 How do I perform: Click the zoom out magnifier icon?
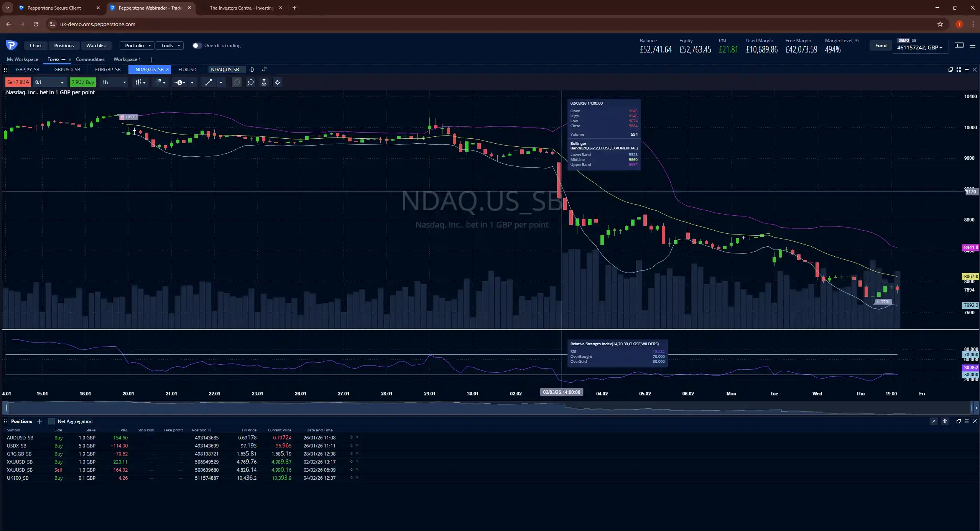pyautogui.click(x=237, y=82)
